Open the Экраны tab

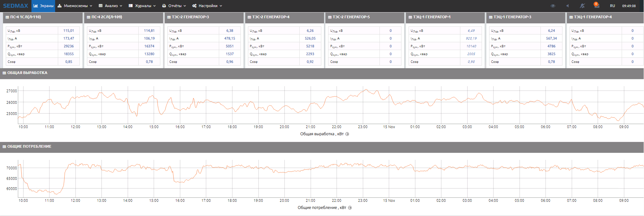click(43, 6)
